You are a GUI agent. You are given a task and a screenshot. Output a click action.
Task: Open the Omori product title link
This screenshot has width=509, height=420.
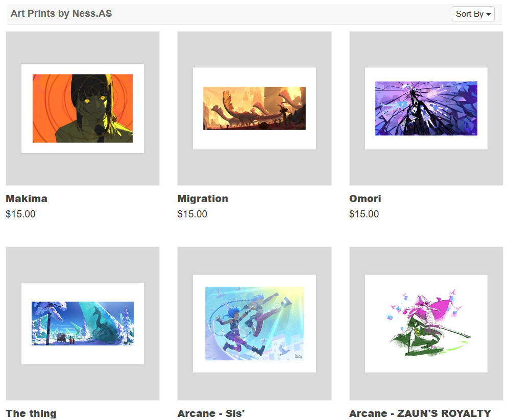point(365,199)
